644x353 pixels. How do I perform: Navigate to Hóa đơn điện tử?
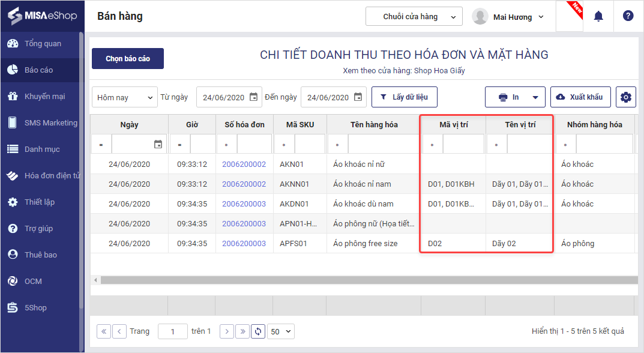(52, 176)
